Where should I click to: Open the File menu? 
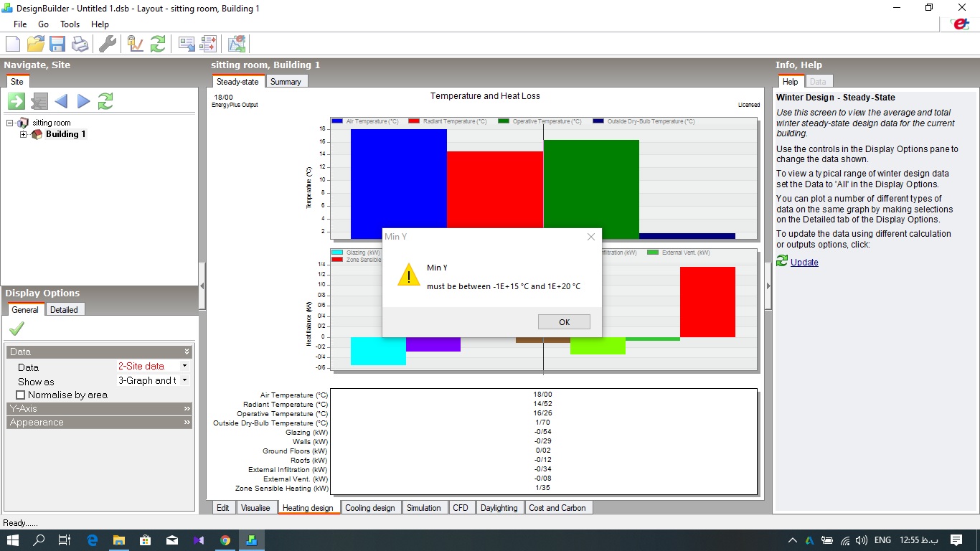coord(20,24)
